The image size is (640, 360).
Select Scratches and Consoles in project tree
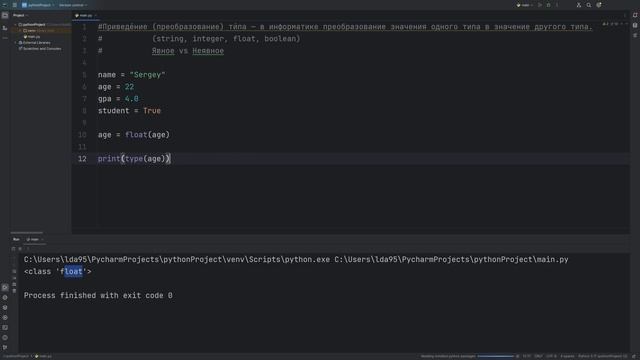coord(40,49)
